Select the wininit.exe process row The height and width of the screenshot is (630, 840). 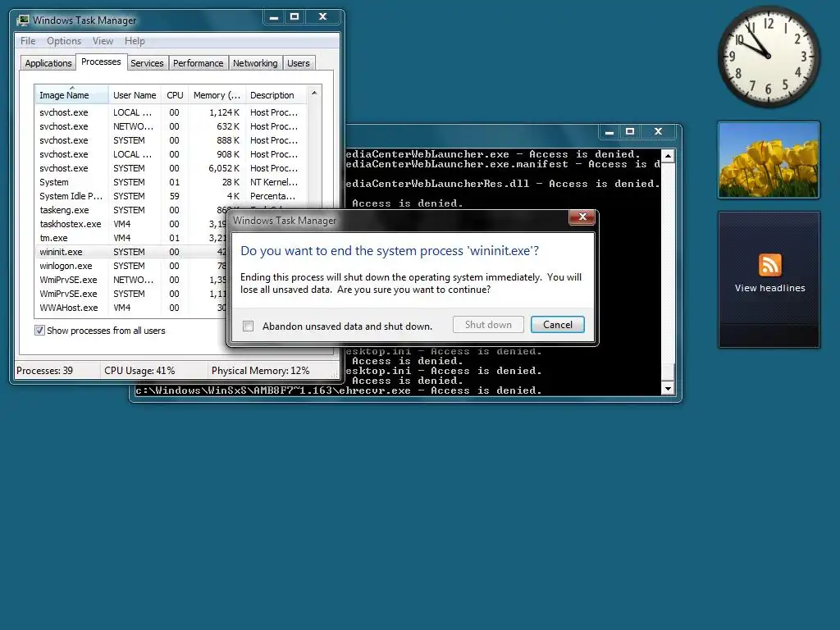131,252
